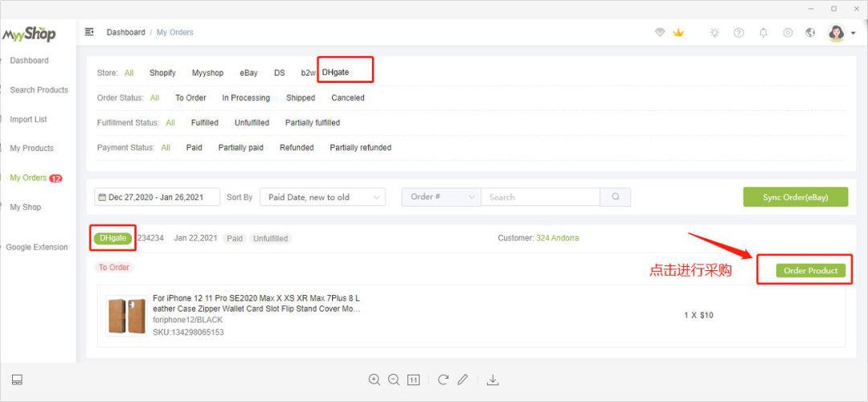Click the MyyShop logo

click(x=29, y=34)
